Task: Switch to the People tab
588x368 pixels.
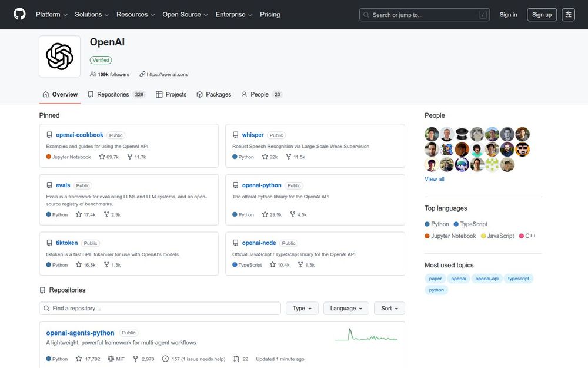Action: pyautogui.click(x=262, y=94)
